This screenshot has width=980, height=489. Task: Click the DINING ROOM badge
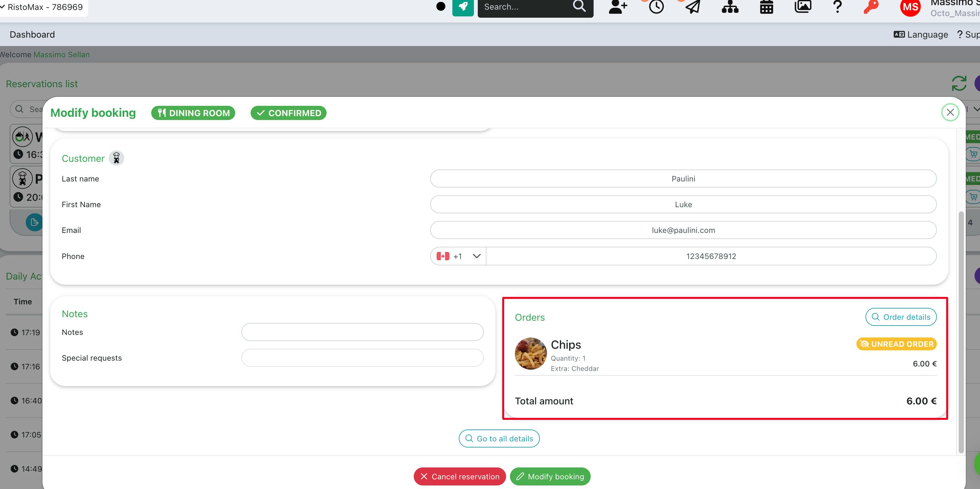(193, 113)
